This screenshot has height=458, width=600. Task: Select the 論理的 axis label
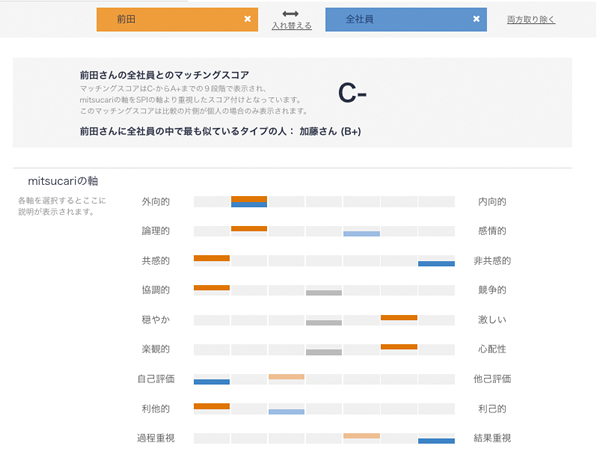pyautogui.click(x=156, y=231)
